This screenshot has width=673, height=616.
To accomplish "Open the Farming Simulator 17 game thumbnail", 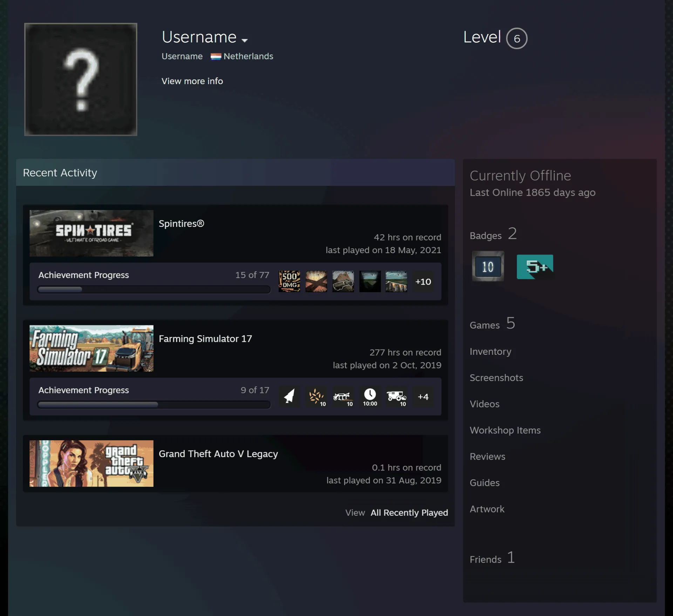I will tap(91, 348).
